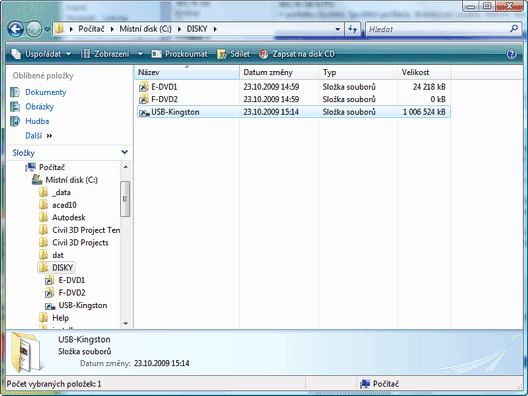The height and width of the screenshot is (396, 528).
Task: Sort by the Typ column header
Action: coord(358,72)
